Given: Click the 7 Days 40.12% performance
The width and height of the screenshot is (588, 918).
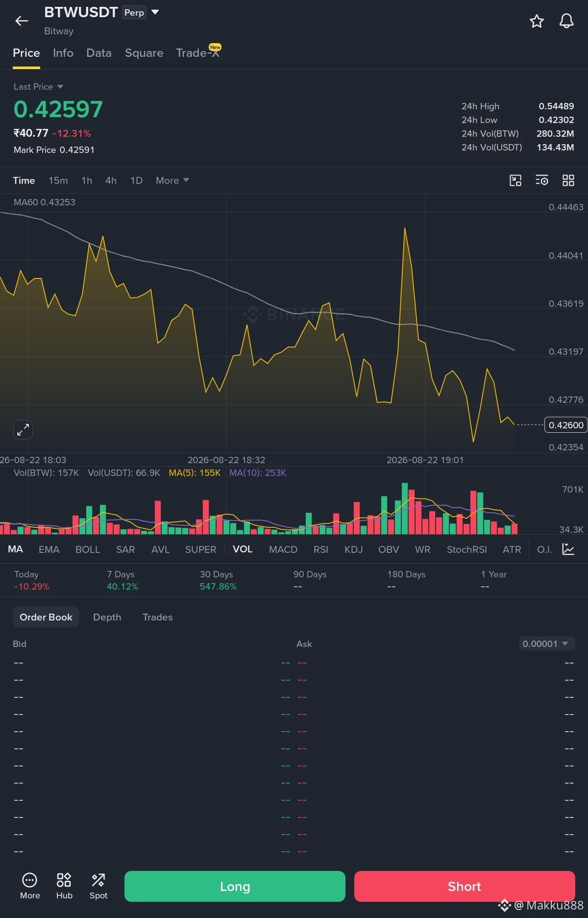Looking at the screenshot, I should [122, 580].
